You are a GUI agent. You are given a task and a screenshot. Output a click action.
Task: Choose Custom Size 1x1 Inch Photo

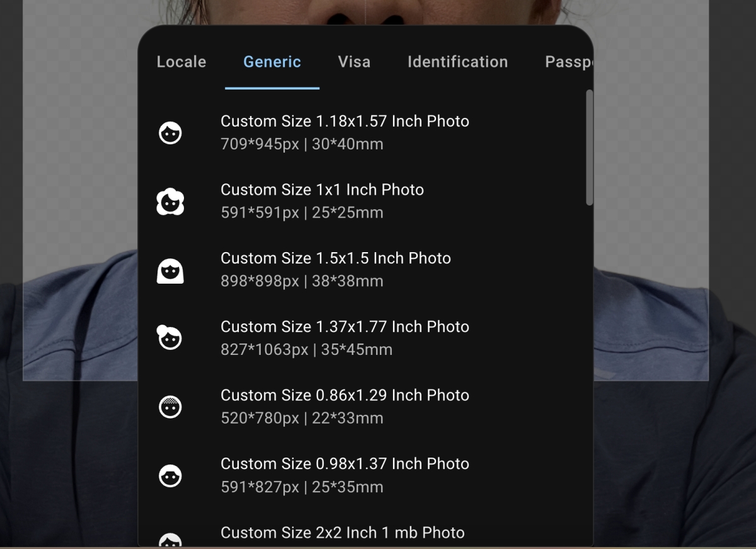point(322,201)
